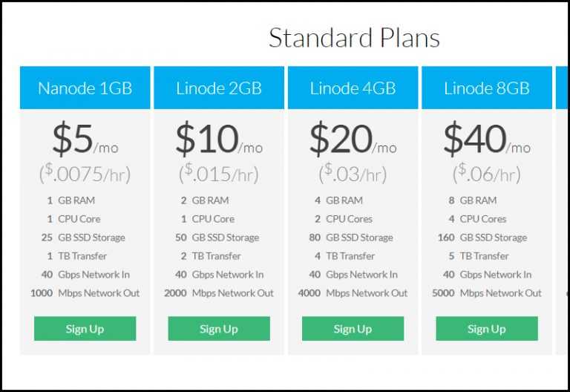Select the Nanode 1GB plan header
The height and width of the screenshot is (392, 570).
85,88
